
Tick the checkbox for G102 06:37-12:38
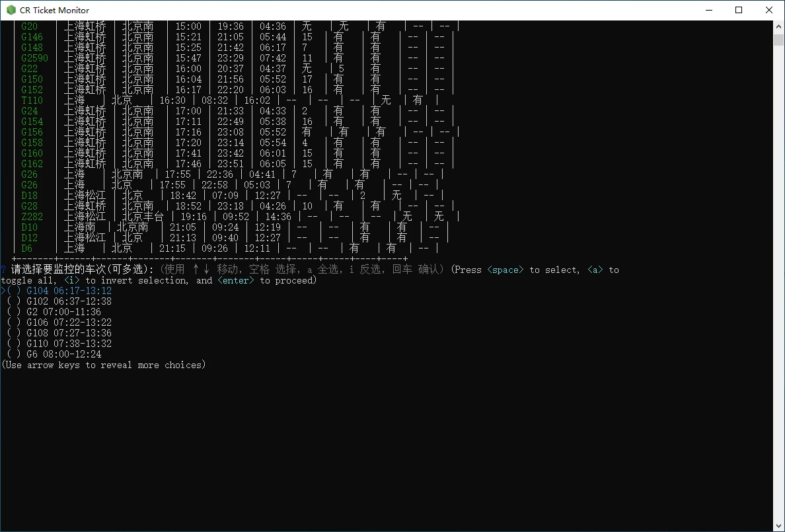point(15,301)
